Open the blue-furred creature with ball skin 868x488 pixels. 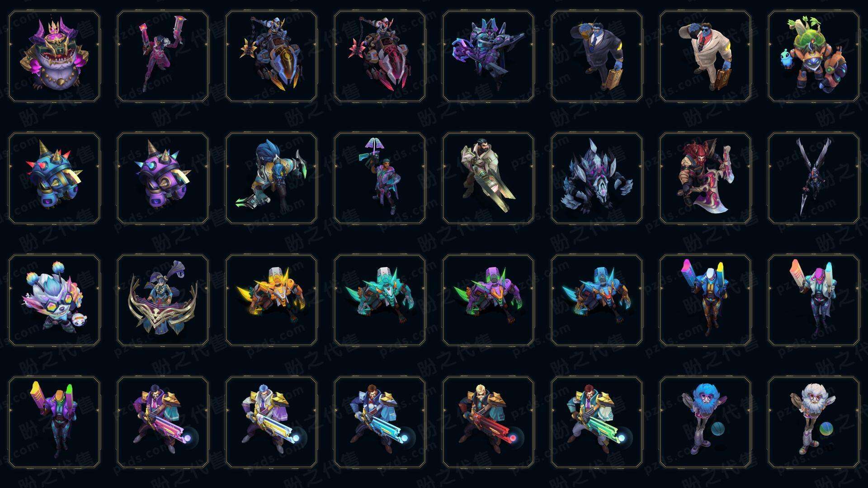click(x=705, y=422)
